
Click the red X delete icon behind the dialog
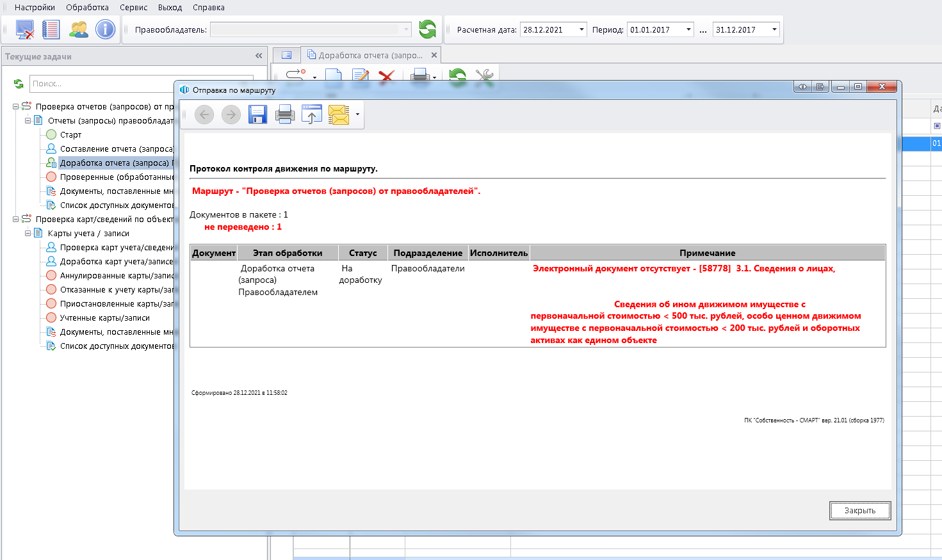tap(386, 76)
